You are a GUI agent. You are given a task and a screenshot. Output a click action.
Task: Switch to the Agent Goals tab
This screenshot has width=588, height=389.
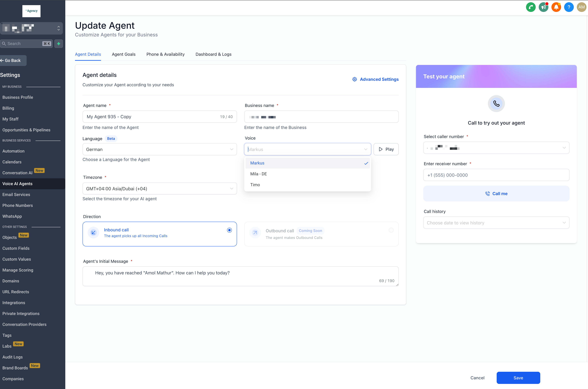124,54
